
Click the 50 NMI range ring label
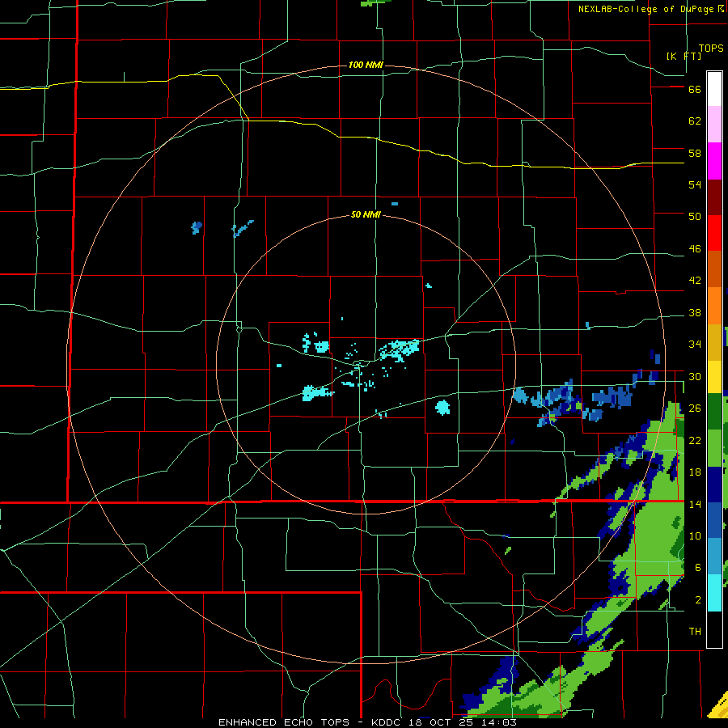pos(366,214)
